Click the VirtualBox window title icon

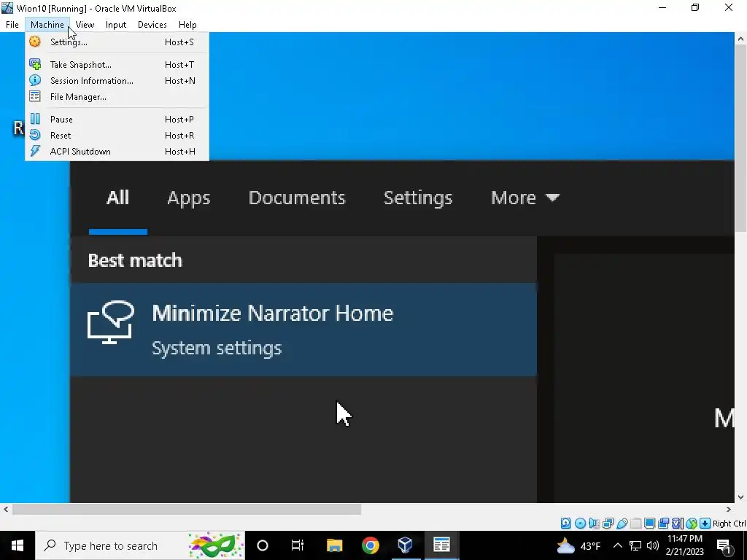click(7, 8)
